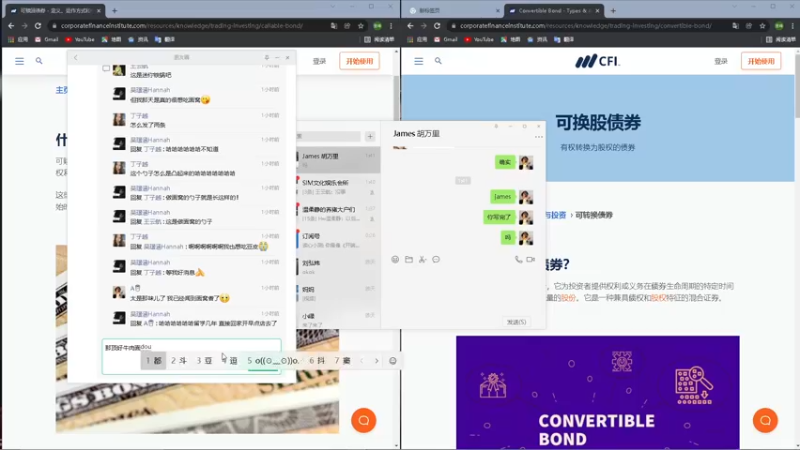Viewport: 800px width, 450px height.
Task: Open 妈妈 conversation in chat list
Action: [338, 293]
